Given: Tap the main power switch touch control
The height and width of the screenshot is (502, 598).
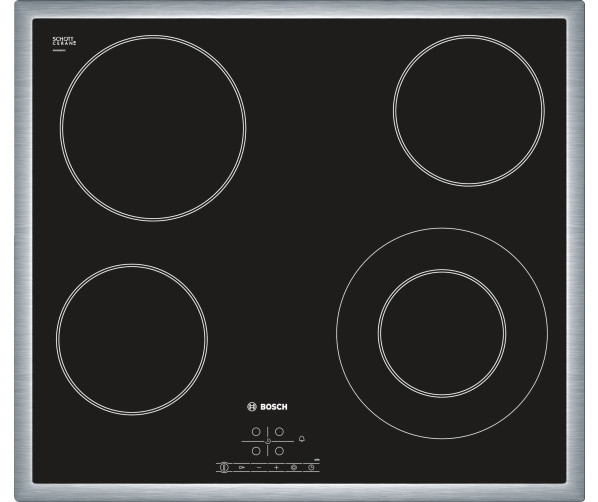Looking at the screenshot, I should tap(224, 467).
